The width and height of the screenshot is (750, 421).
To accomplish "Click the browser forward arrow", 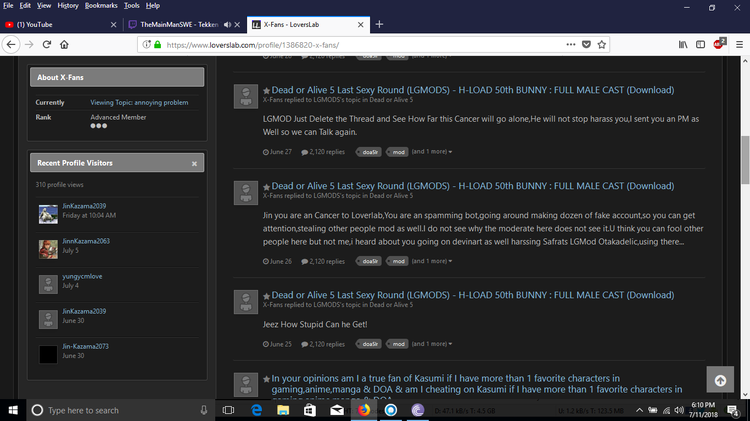I will pyautogui.click(x=29, y=44).
